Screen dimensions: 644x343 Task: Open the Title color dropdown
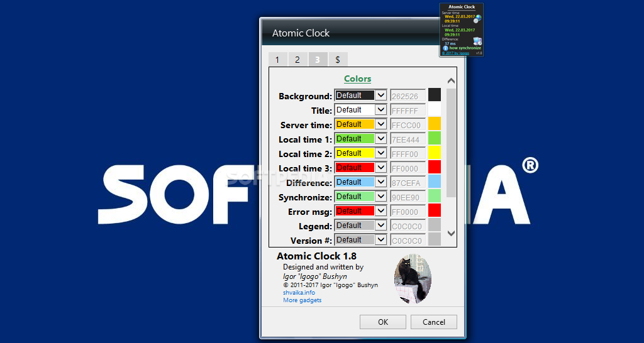click(x=360, y=109)
